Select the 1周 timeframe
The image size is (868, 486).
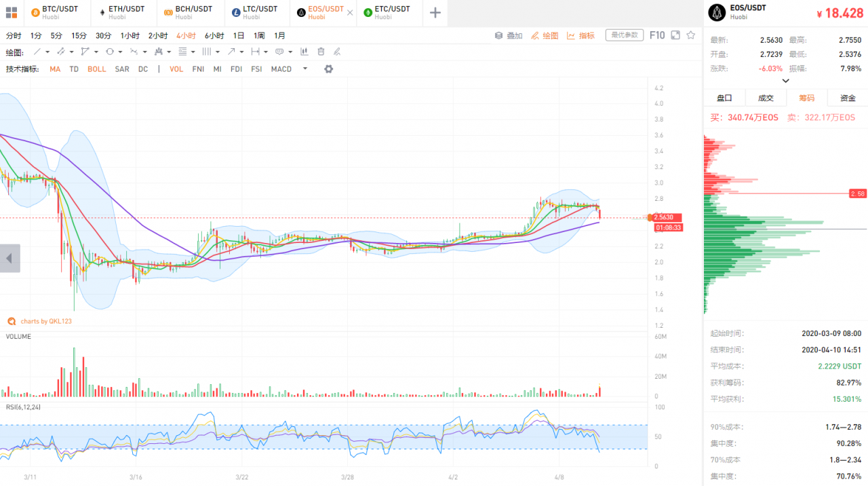tap(259, 35)
